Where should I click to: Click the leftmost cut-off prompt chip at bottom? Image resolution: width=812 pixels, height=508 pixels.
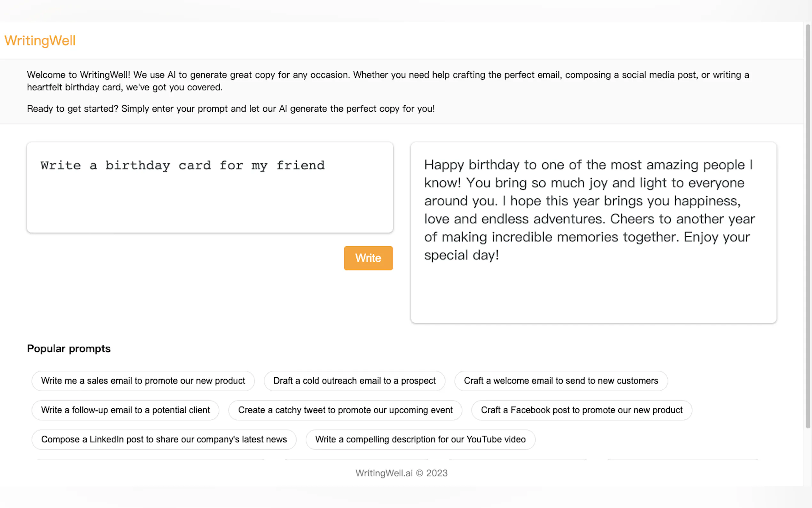click(151, 459)
